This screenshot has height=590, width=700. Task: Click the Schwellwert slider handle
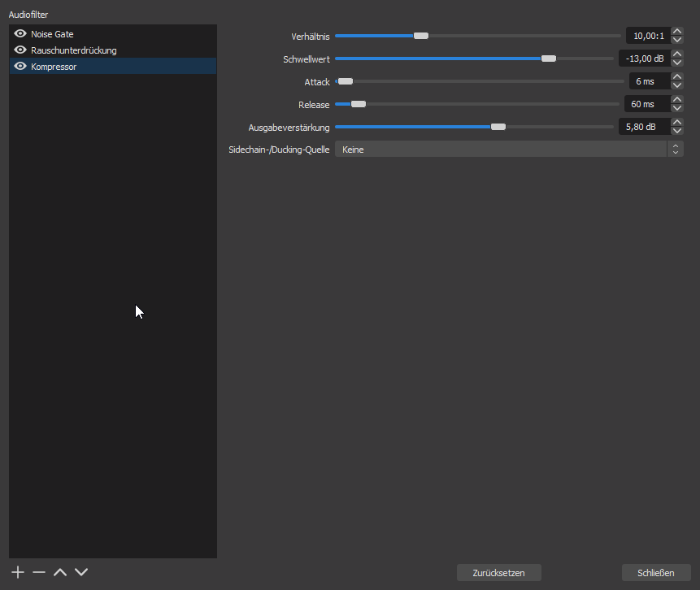tap(549, 59)
